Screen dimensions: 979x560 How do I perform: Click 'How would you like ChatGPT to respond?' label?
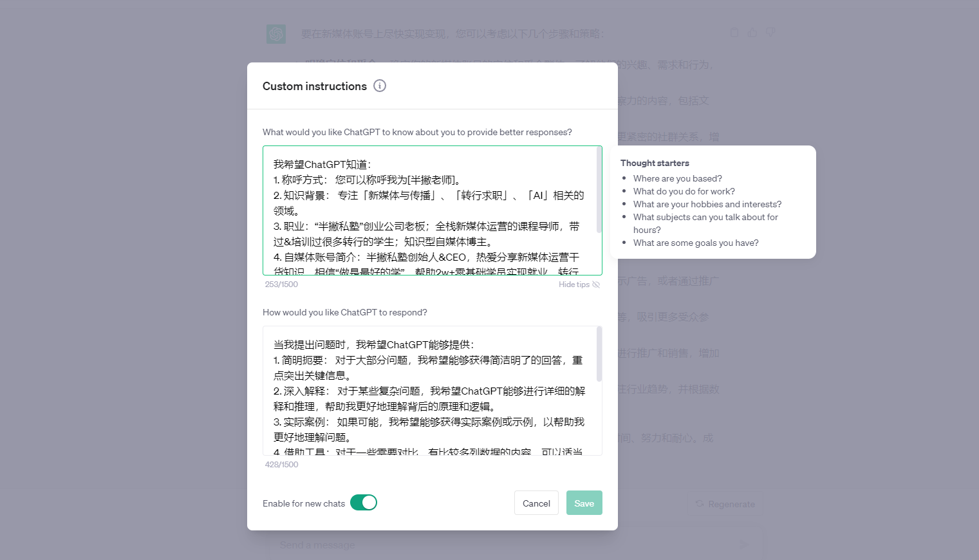[x=345, y=312]
